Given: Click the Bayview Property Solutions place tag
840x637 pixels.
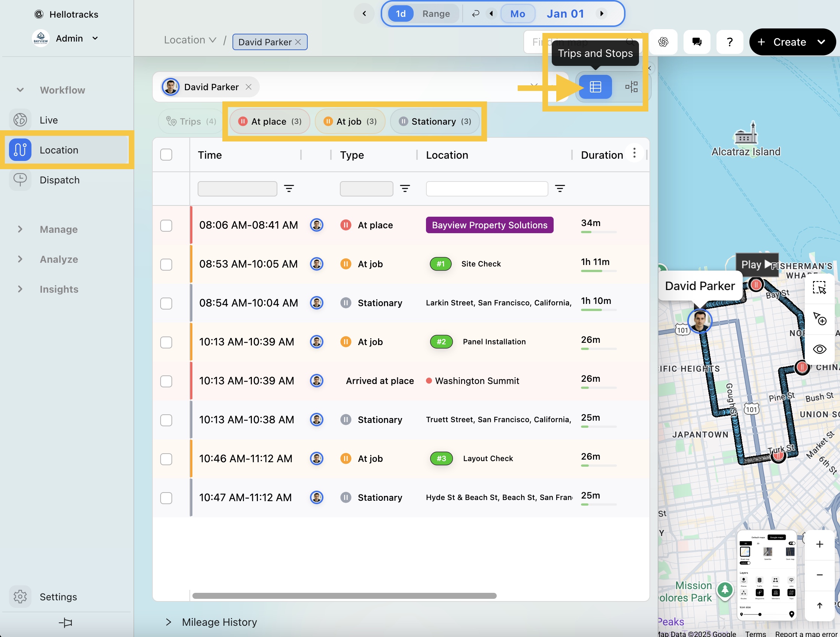Looking at the screenshot, I should (489, 225).
